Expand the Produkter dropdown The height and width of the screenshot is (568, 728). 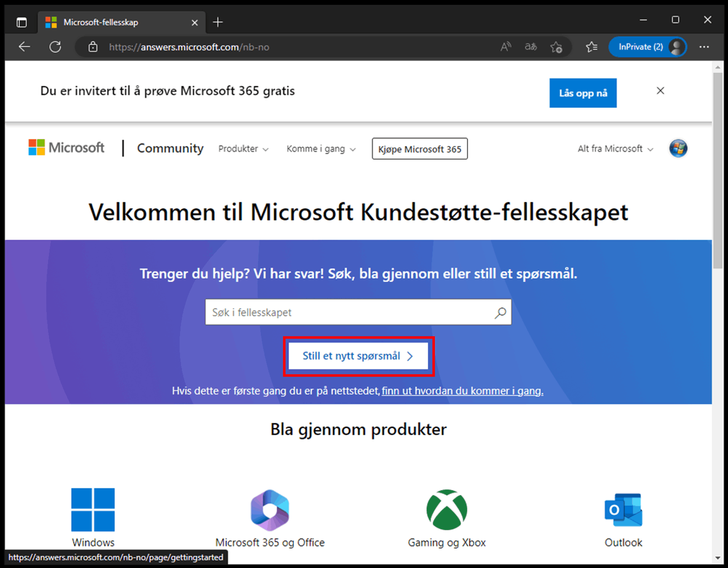click(x=244, y=149)
